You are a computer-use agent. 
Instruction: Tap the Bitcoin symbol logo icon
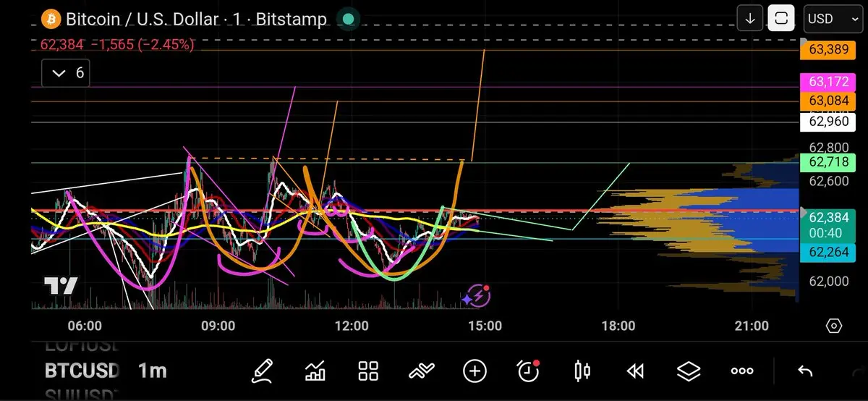pyautogui.click(x=51, y=19)
